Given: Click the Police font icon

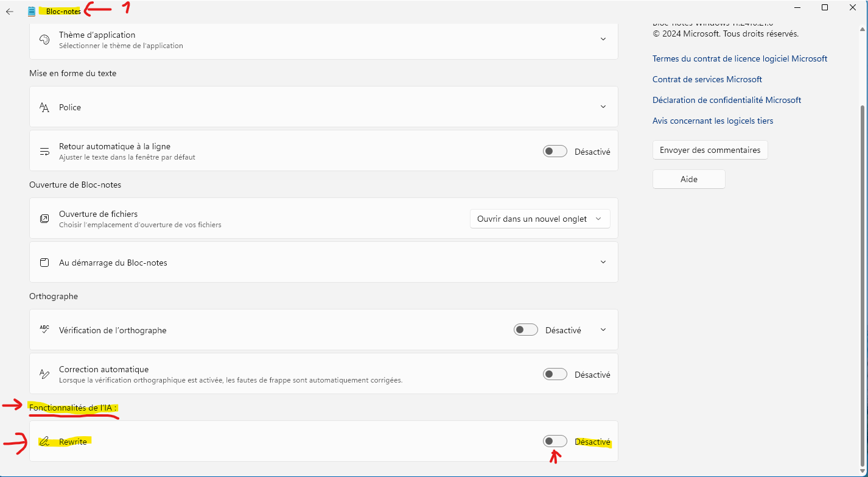Looking at the screenshot, I should pyautogui.click(x=44, y=107).
